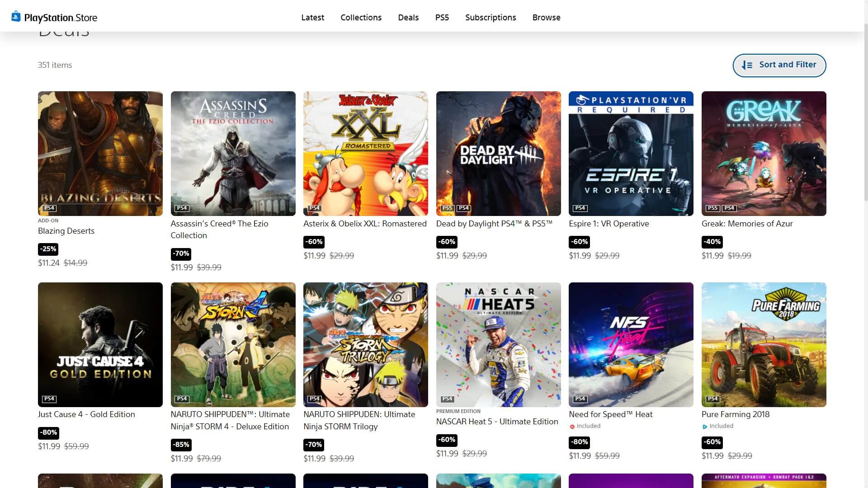The height and width of the screenshot is (488, 868).
Task: Click the PS4 badge on Blazing Deserts cover
Action: (x=49, y=208)
